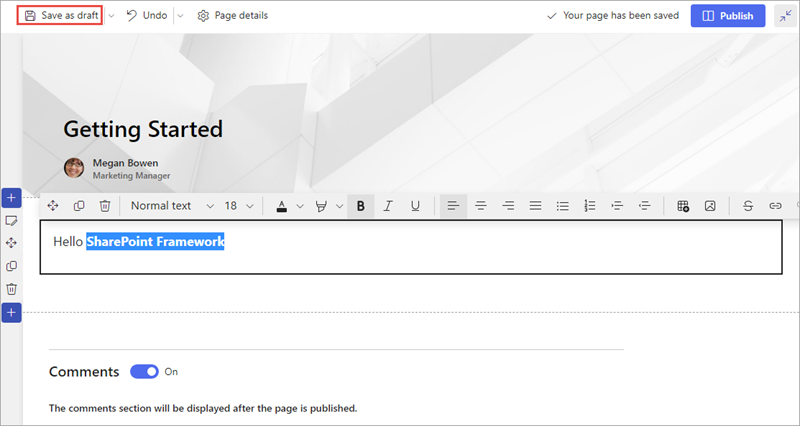Screen dimensions: 800x426
Task: Insert an image into text
Action: 710,206
